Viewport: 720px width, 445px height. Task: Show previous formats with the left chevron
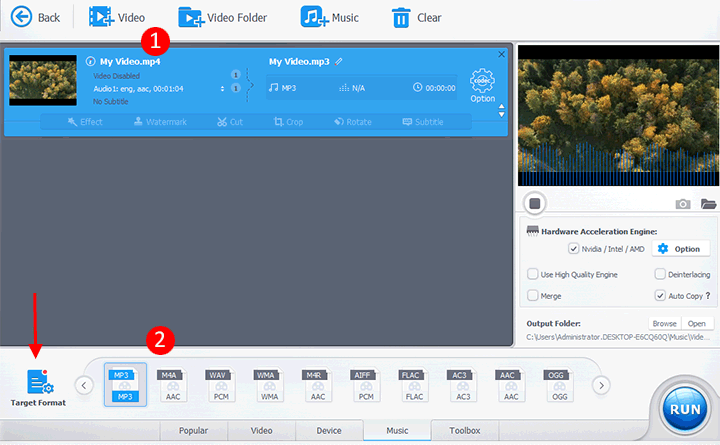[x=84, y=385]
